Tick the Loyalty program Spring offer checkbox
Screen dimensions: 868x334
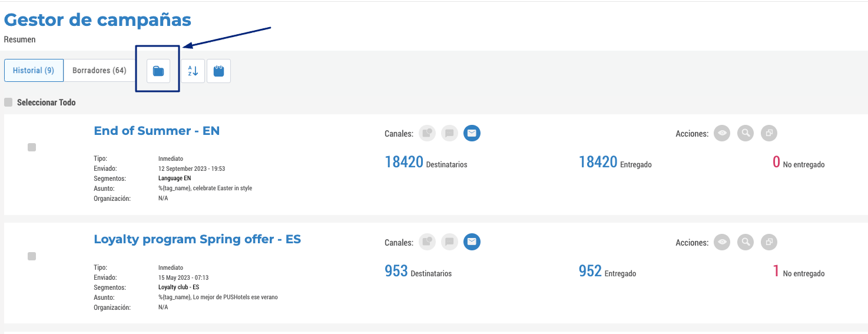click(32, 256)
